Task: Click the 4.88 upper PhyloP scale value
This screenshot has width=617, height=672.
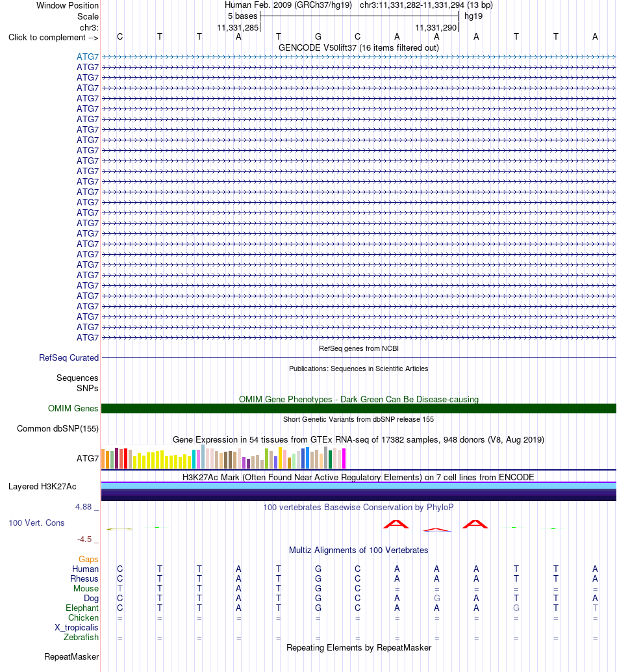Action: tap(84, 507)
